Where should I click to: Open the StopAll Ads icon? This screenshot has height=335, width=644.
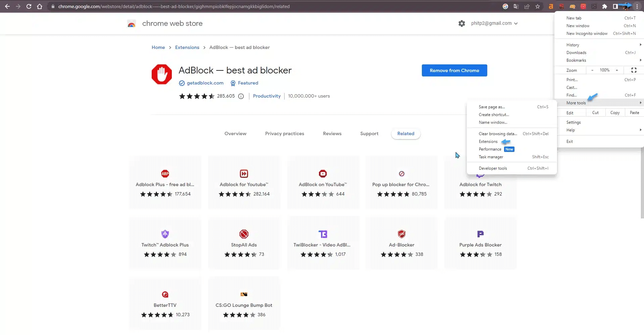coord(244,234)
